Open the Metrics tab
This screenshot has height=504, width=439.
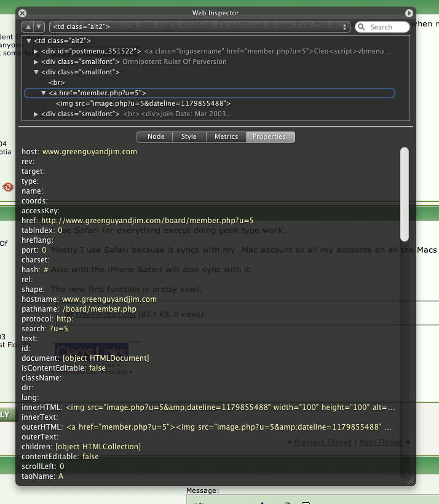pos(226,136)
